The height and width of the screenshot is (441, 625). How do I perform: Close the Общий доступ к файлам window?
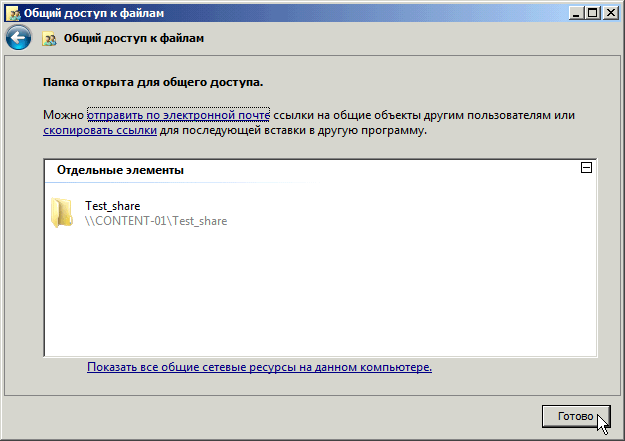(x=611, y=13)
